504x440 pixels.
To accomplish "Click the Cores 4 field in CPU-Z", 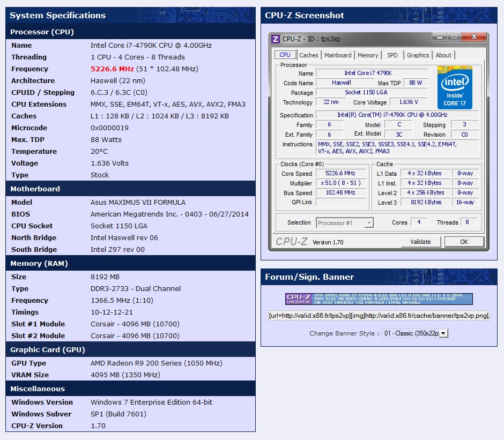I will click(x=419, y=222).
